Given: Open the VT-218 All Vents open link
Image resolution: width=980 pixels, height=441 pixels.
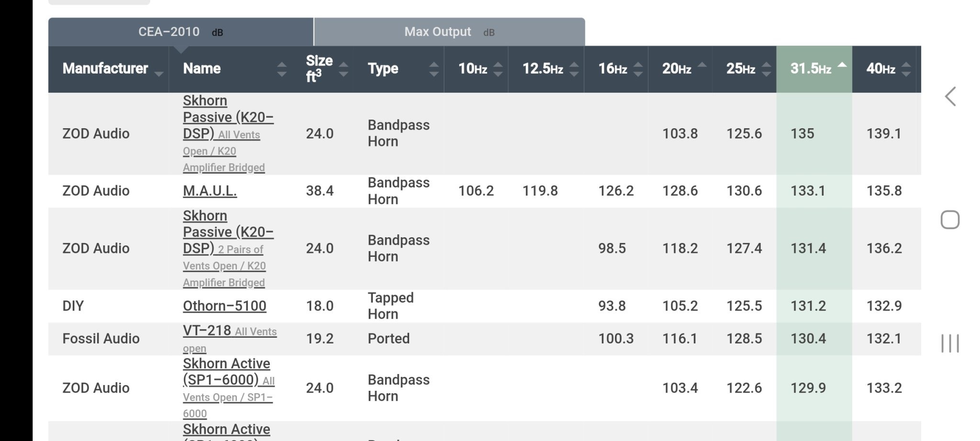Looking at the screenshot, I should tap(230, 339).
